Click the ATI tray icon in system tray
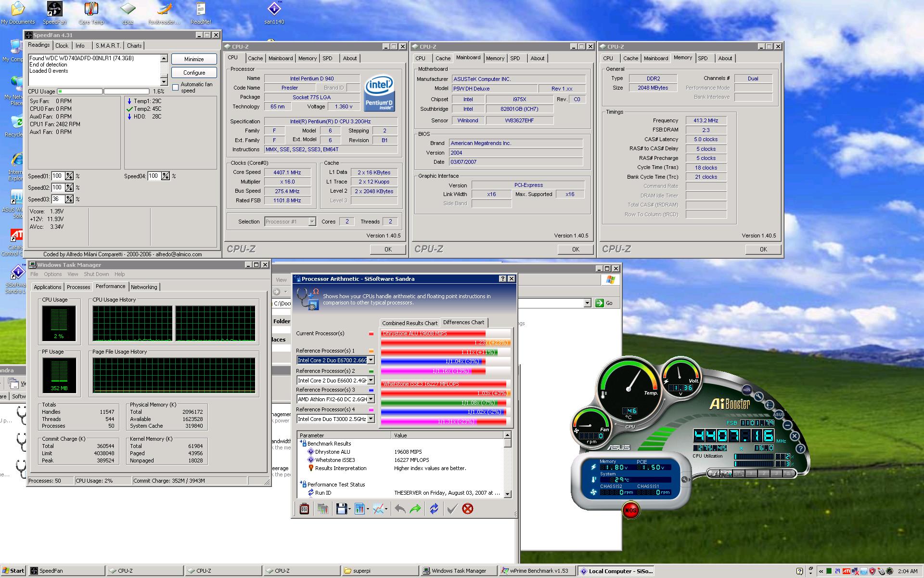924x578 pixels. click(846, 571)
